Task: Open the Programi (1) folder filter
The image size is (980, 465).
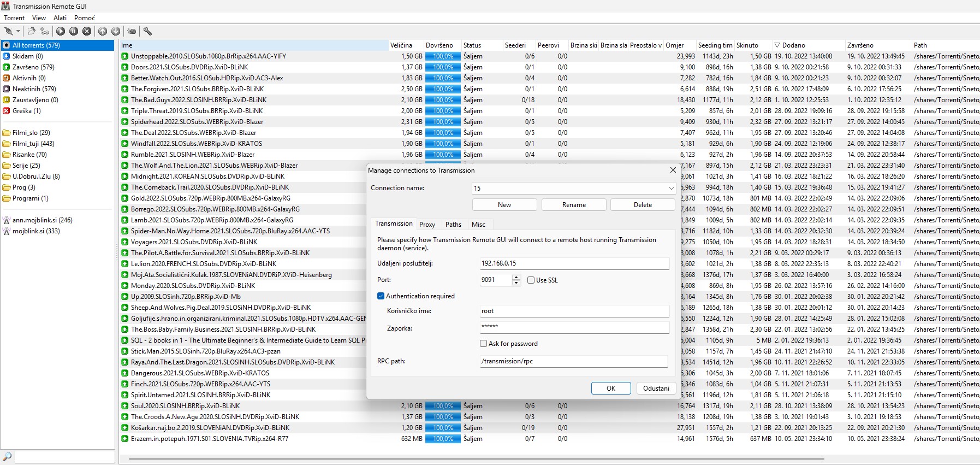Action: [x=57, y=198]
